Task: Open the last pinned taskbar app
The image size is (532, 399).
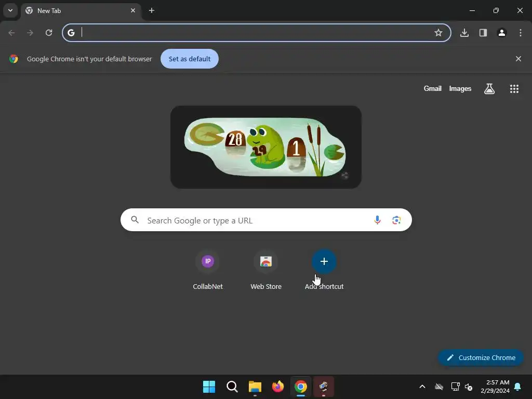Action: click(x=324, y=387)
